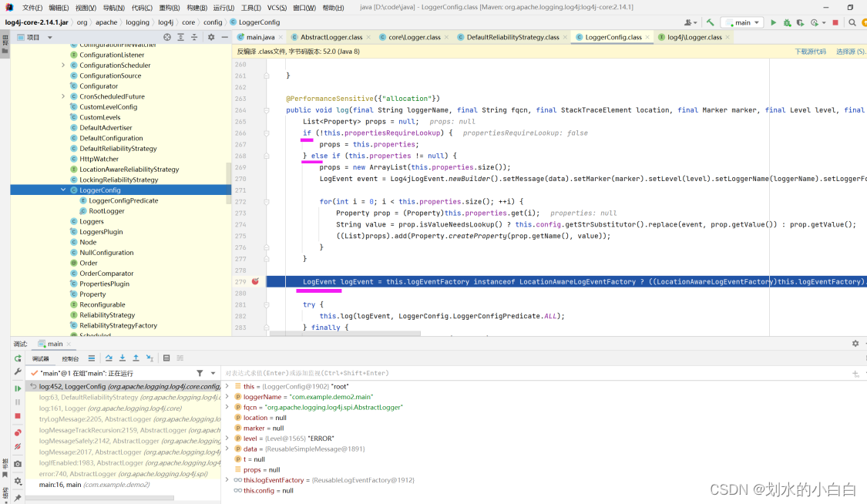Click the frames list horizontal scrollbar
Screen dimensions: 867x504
pos(99,497)
